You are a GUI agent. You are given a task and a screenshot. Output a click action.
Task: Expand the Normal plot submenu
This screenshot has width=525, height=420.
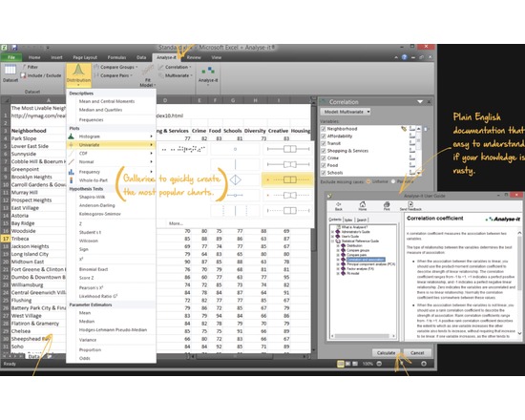point(152,161)
